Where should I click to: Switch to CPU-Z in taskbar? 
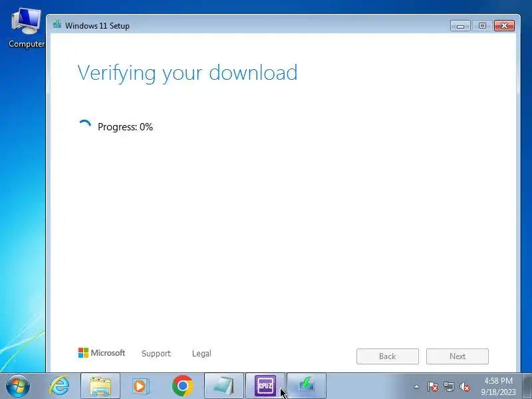(265, 386)
